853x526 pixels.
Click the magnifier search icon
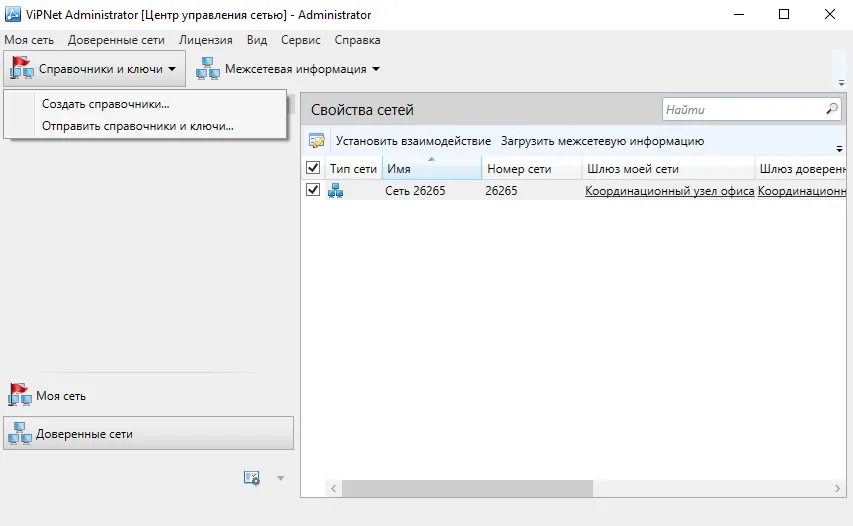tap(832, 109)
